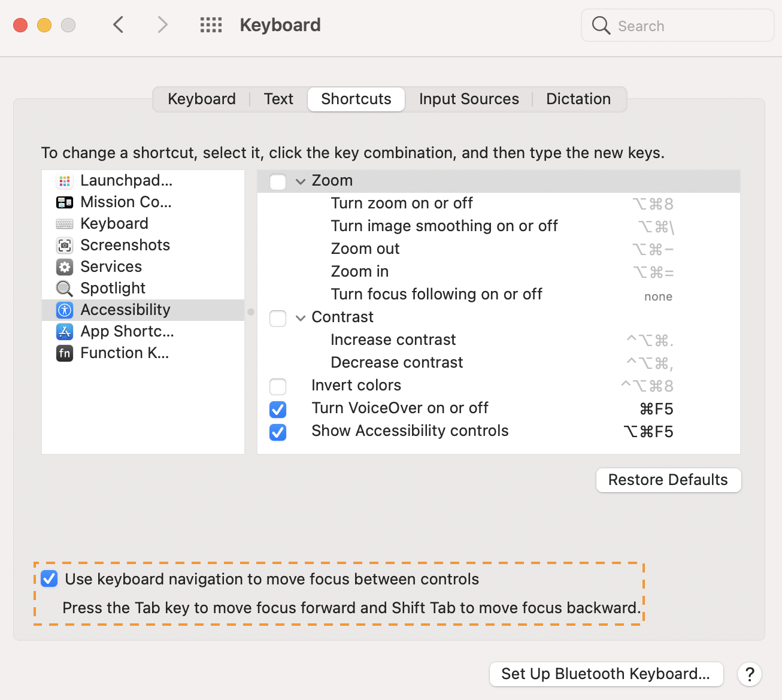The width and height of the screenshot is (782, 700).
Task: Switch to the Input Sources tab
Action: tap(469, 99)
